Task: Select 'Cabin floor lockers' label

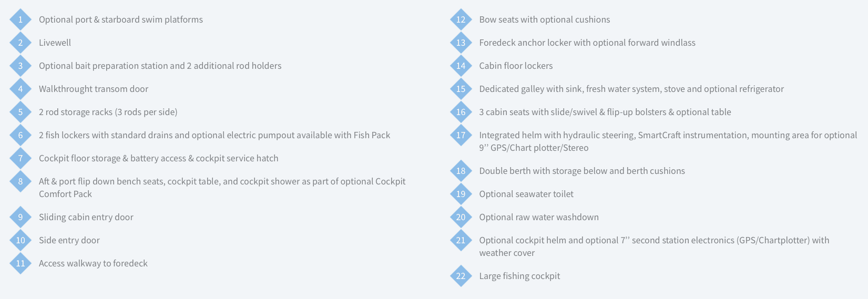Action: pos(516,66)
